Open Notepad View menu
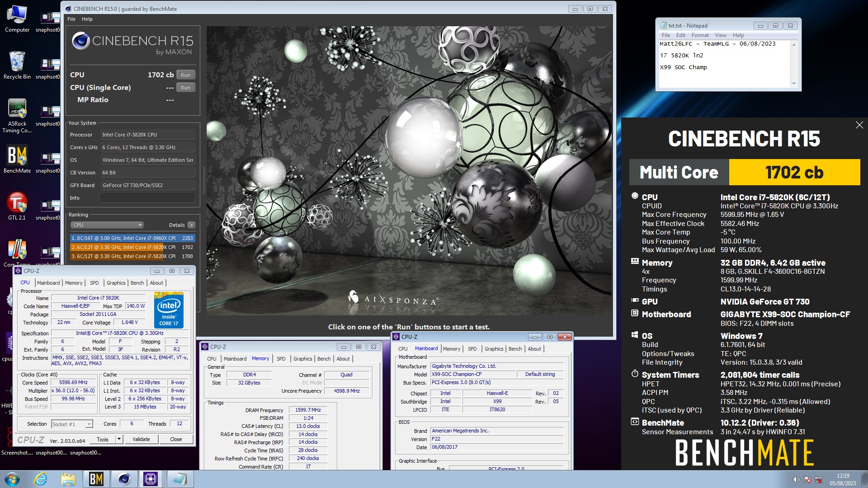868x488 pixels. tap(721, 35)
